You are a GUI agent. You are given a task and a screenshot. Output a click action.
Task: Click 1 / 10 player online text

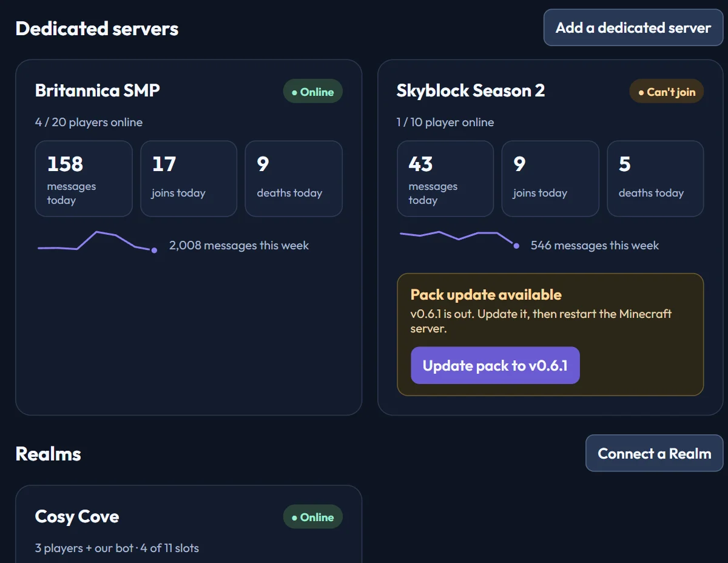pos(445,122)
